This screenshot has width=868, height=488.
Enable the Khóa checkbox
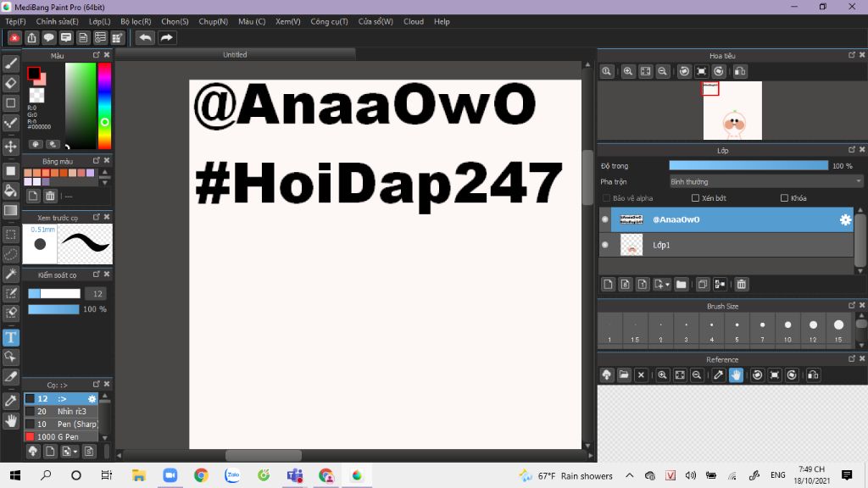[784, 198]
